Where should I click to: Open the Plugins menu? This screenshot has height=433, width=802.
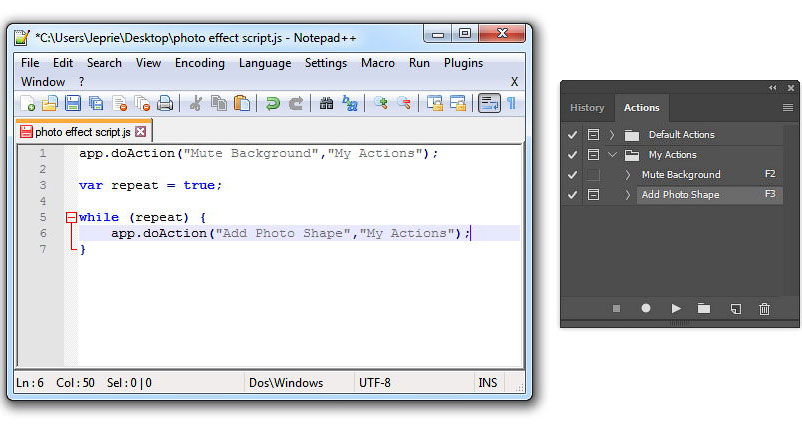tap(463, 63)
